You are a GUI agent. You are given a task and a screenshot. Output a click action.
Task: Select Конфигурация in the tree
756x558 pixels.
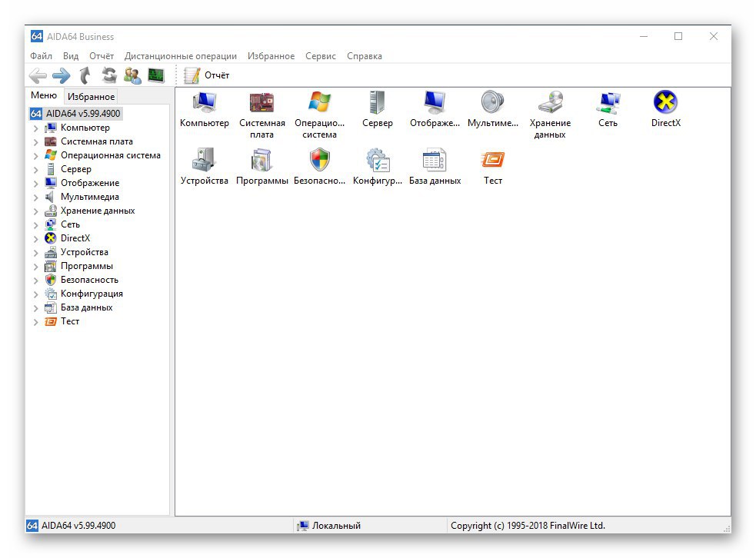pyautogui.click(x=91, y=294)
